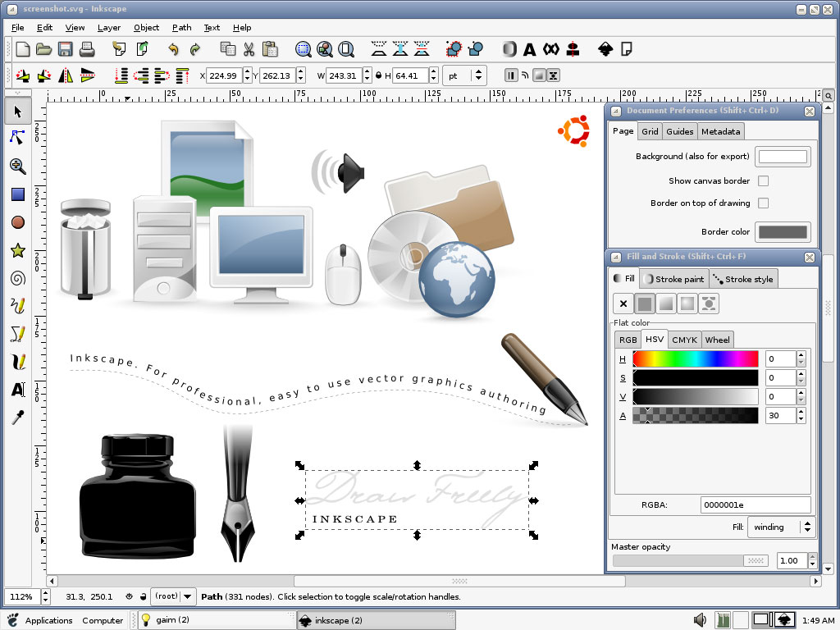
Task: Select the Pattern paint button
Action: tap(708, 304)
